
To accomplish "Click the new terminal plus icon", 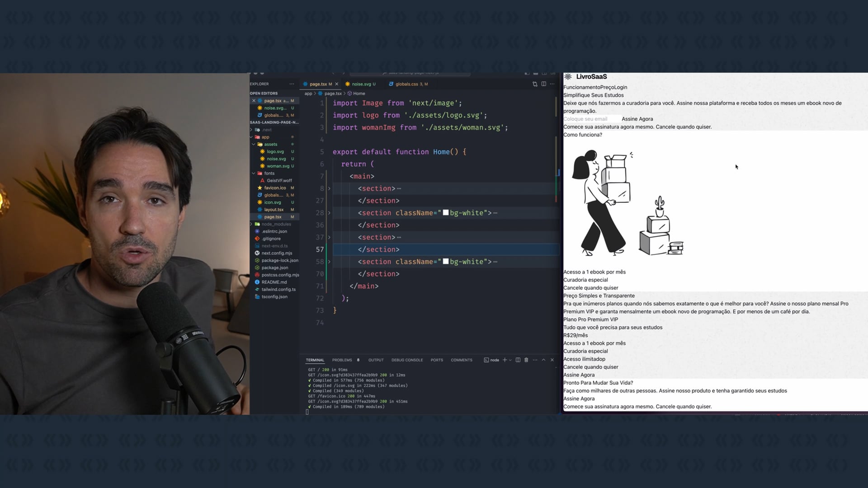I will 505,360.
